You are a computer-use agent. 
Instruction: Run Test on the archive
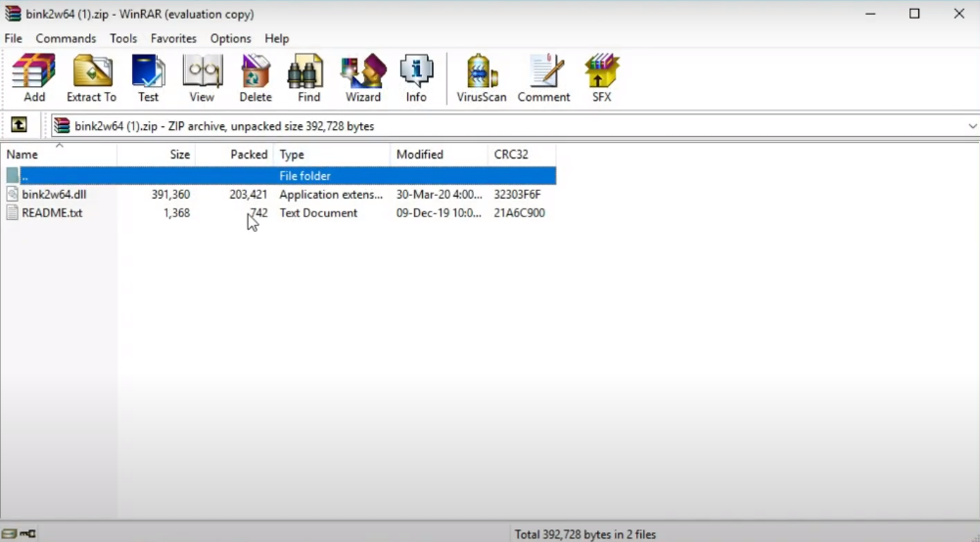(x=148, y=78)
